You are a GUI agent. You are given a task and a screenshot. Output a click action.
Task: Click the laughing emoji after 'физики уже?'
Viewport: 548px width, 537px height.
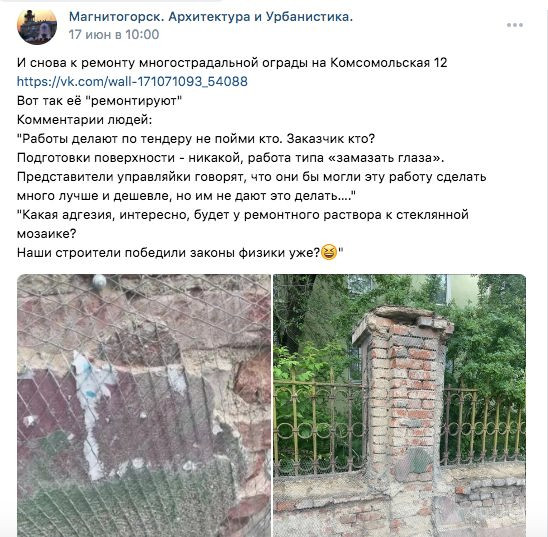click(x=329, y=252)
